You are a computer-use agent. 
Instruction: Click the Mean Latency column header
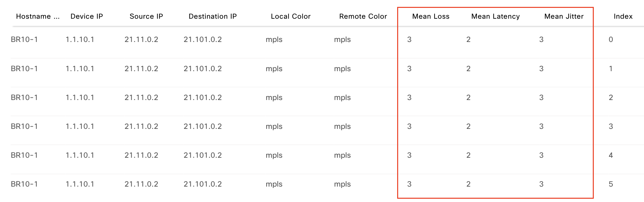click(495, 16)
